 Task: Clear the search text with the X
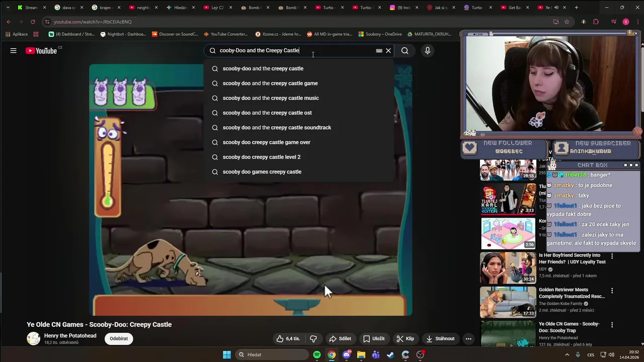(x=388, y=50)
